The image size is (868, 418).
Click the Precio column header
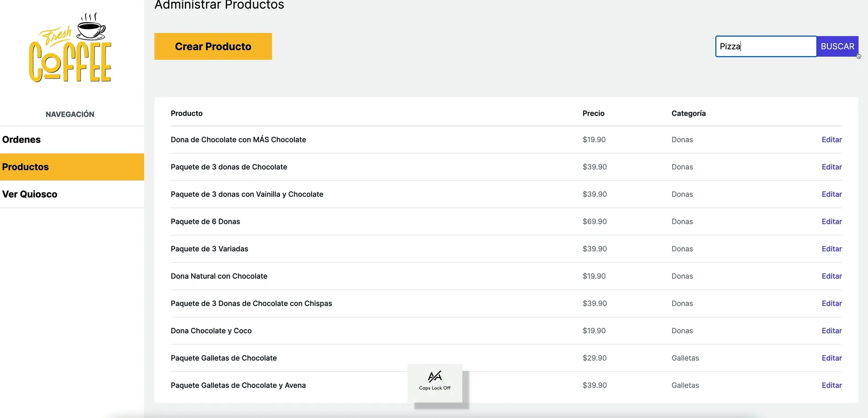click(x=593, y=114)
